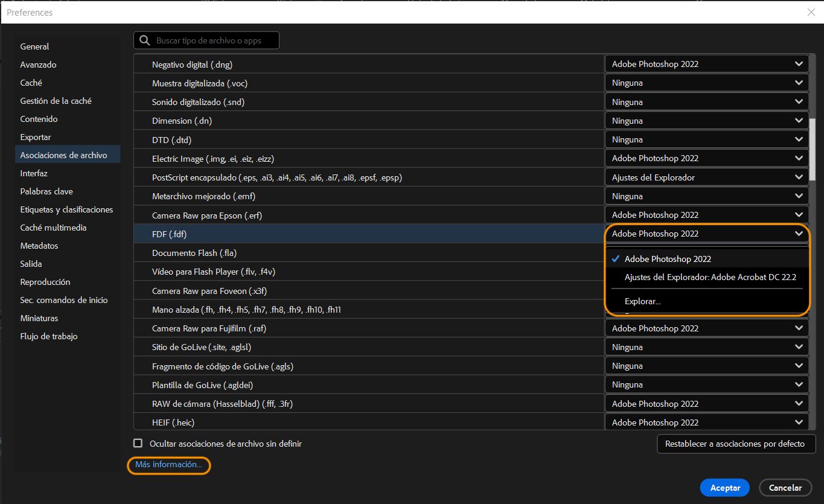Open General preferences section

point(68,46)
